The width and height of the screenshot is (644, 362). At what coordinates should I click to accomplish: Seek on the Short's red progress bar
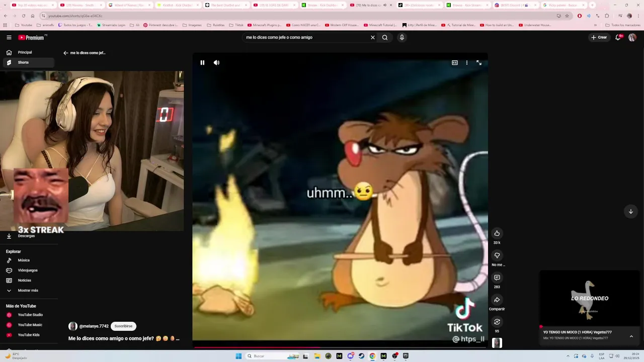point(340,347)
